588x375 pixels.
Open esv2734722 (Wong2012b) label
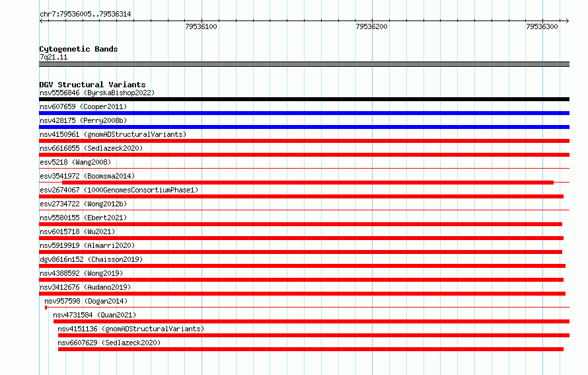tap(83, 204)
